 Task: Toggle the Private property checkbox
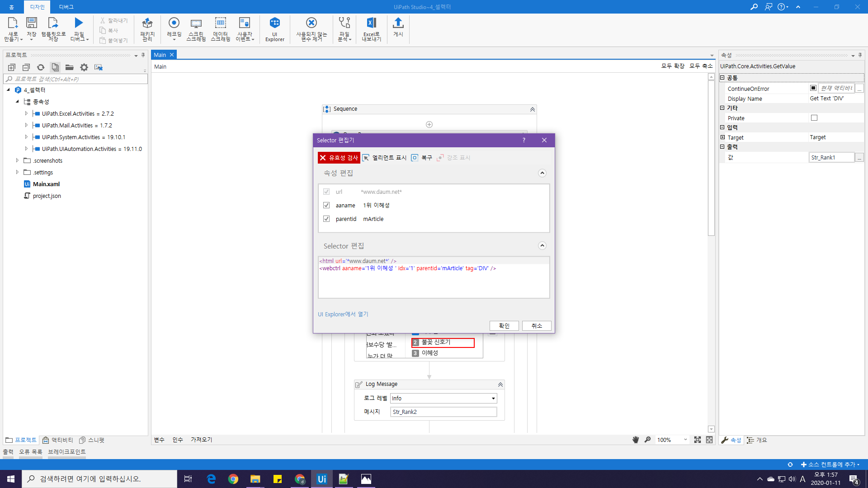point(814,118)
